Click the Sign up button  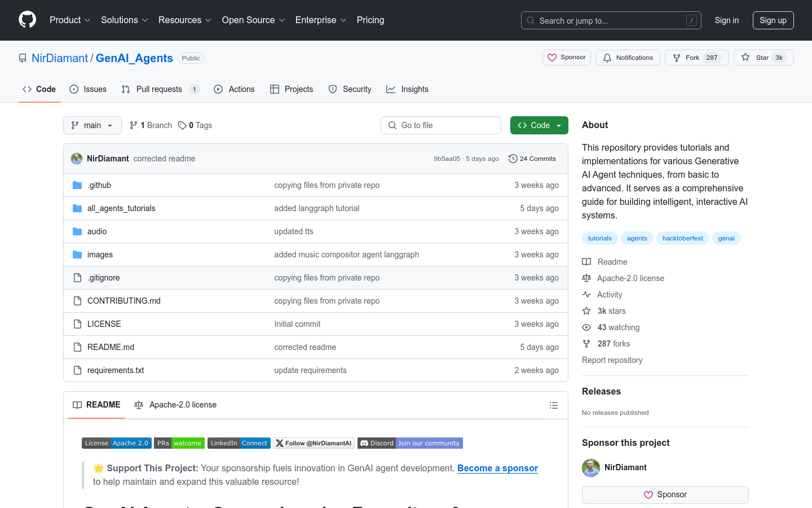(773, 20)
